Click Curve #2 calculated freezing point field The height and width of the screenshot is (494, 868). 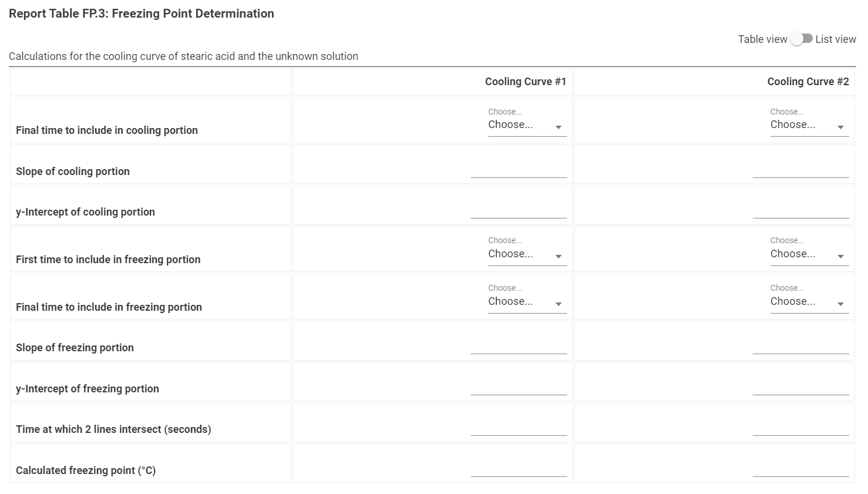click(800, 469)
